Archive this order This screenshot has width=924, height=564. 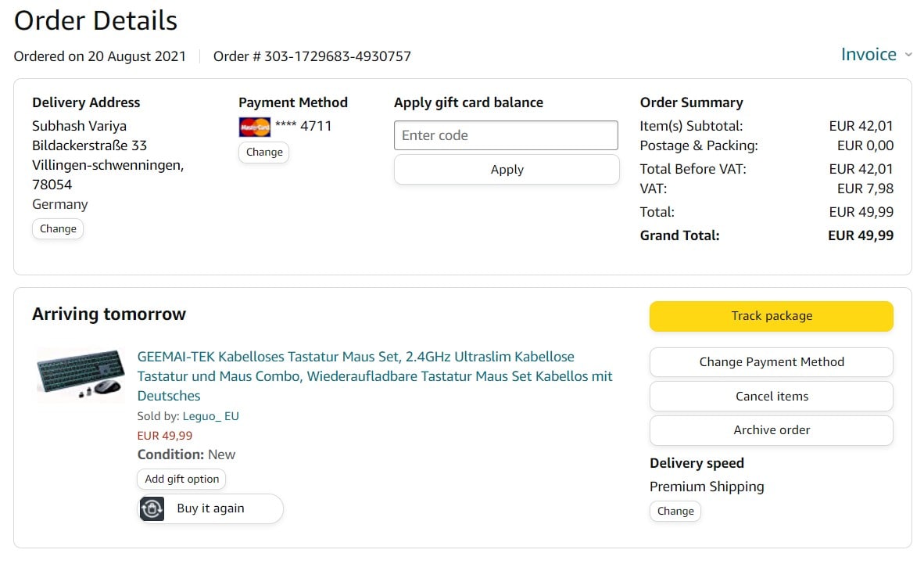tap(771, 430)
